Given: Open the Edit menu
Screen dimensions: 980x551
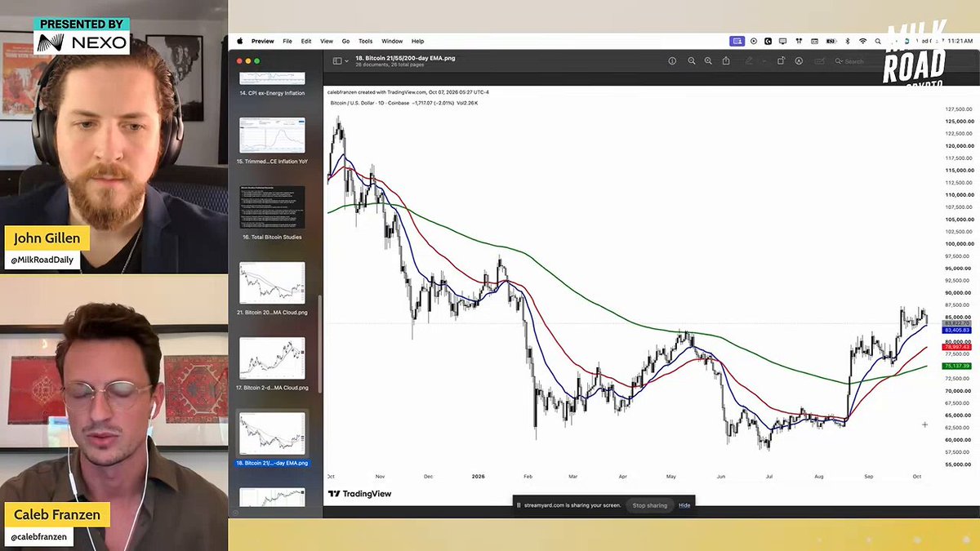Looking at the screenshot, I should 306,41.
